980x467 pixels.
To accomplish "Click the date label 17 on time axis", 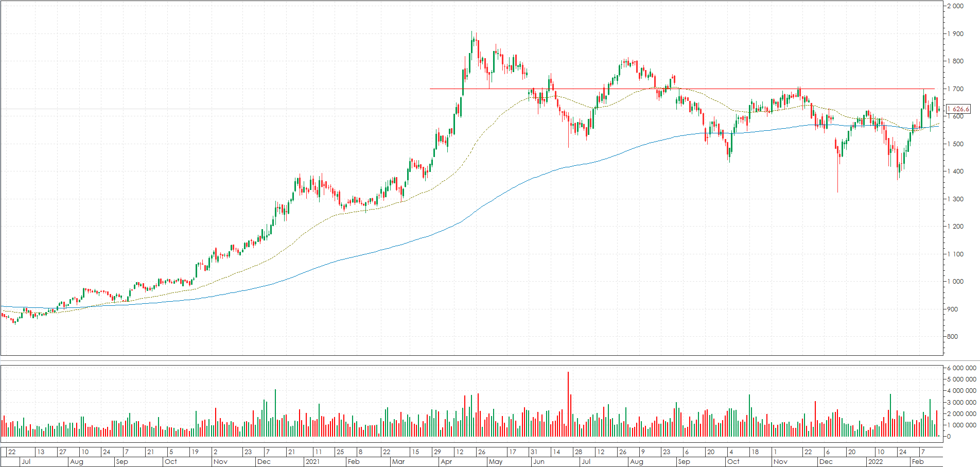I will coord(513,452).
